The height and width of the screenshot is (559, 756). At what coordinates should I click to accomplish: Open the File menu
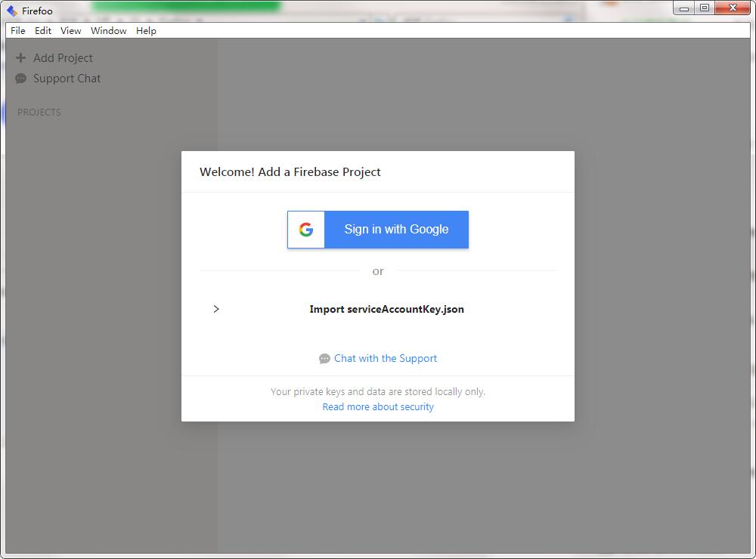18,31
